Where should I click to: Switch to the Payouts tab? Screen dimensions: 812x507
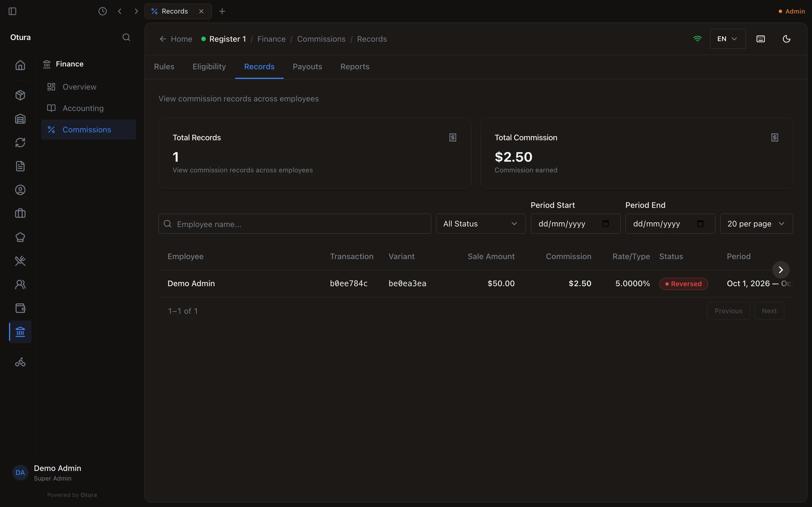307,67
